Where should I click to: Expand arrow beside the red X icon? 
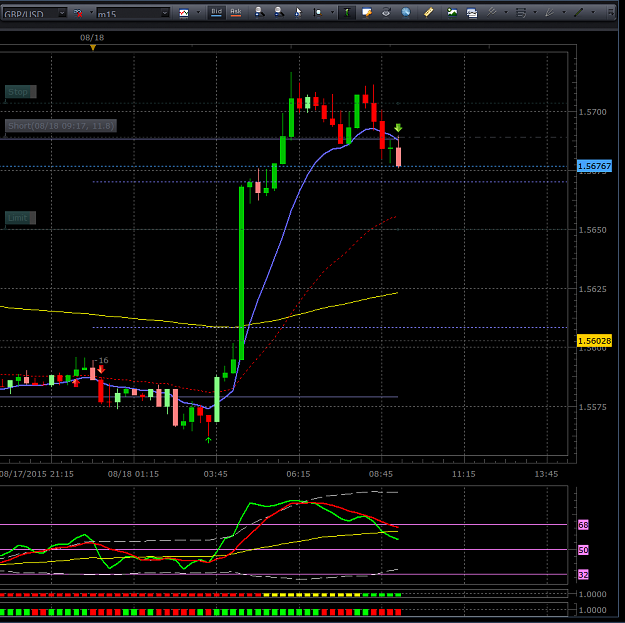(x=91, y=13)
